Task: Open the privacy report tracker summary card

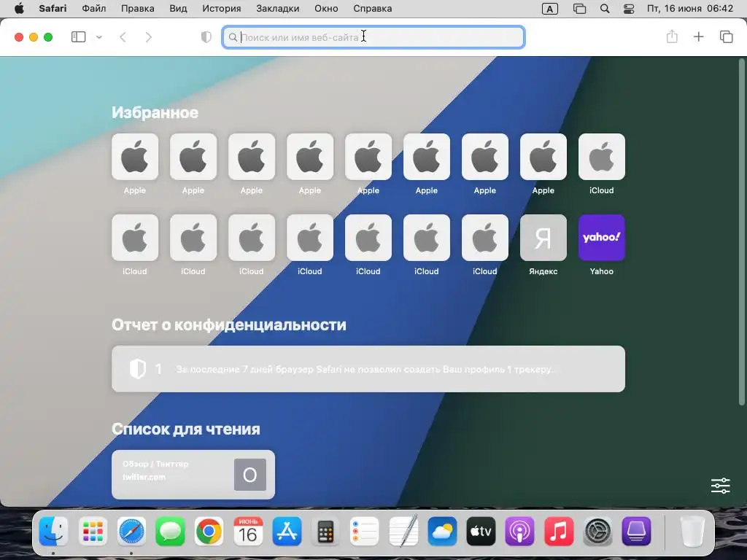Action: pyautogui.click(x=368, y=369)
